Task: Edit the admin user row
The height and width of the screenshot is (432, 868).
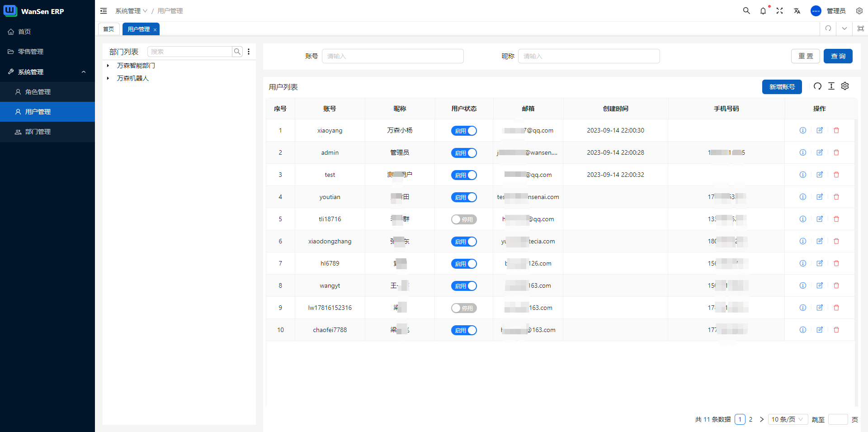Action: tap(819, 152)
